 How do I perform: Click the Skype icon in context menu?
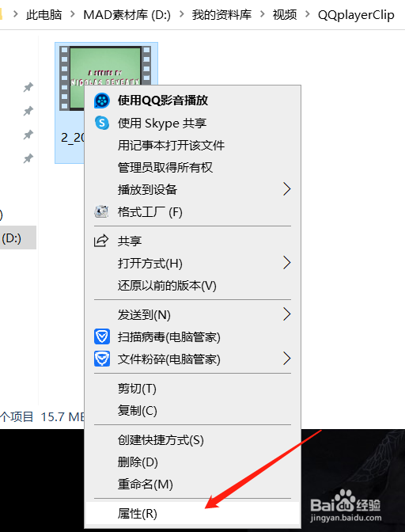102,123
